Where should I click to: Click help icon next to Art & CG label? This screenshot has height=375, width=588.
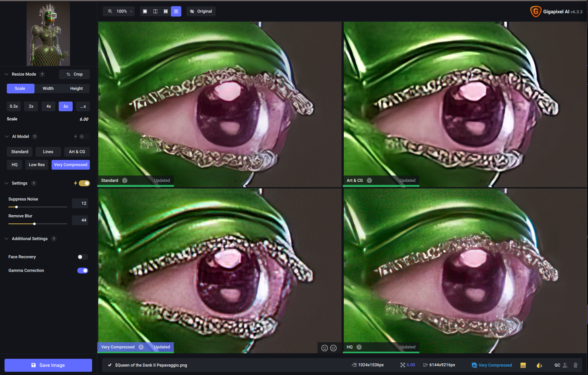point(369,180)
